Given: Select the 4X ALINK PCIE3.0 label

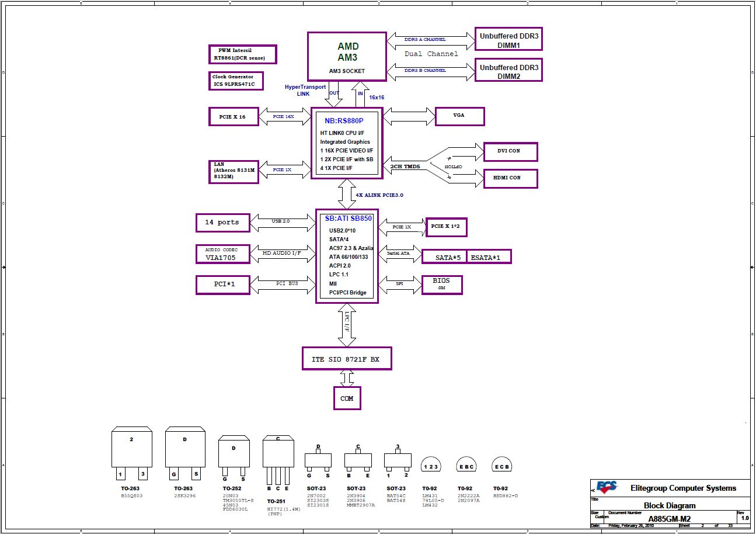Looking at the screenshot, I should [x=380, y=195].
